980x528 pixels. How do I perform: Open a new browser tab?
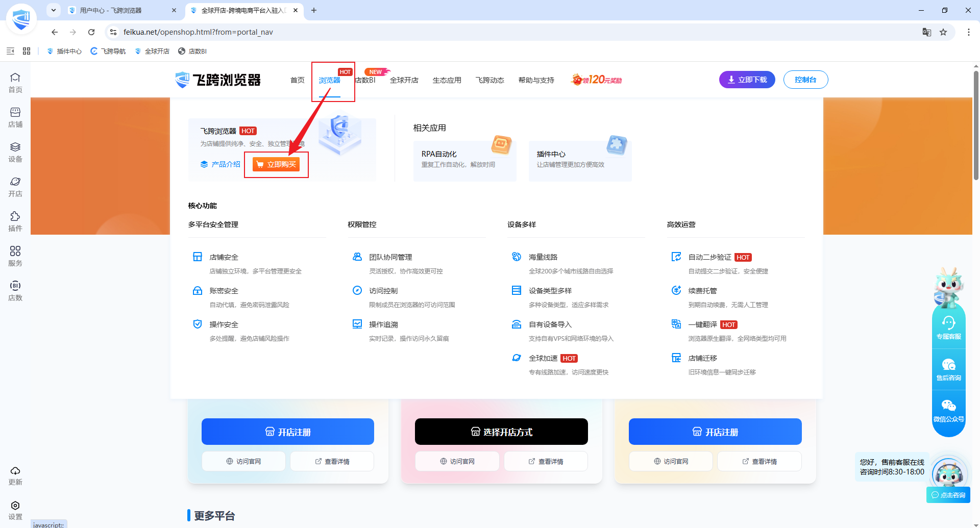(x=314, y=10)
